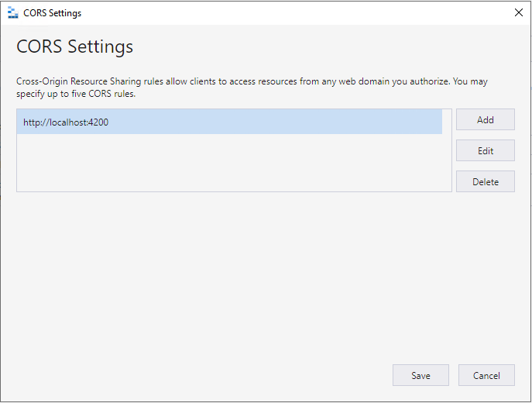Delete the selected localhost rule
Image resolution: width=532 pixels, height=403 pixels.
(486, 181)
